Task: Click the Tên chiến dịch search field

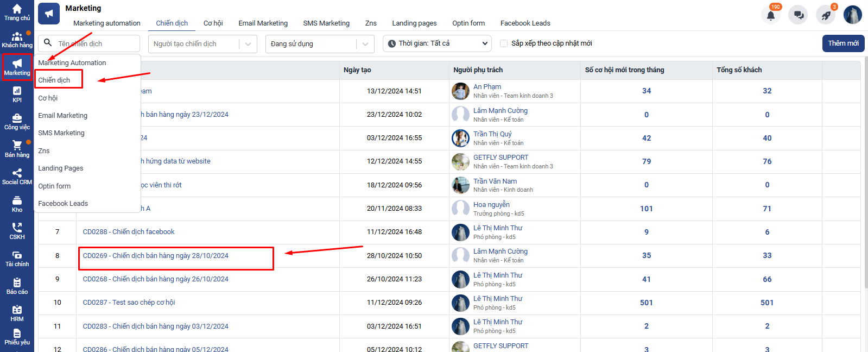Action: pos(96,44)
